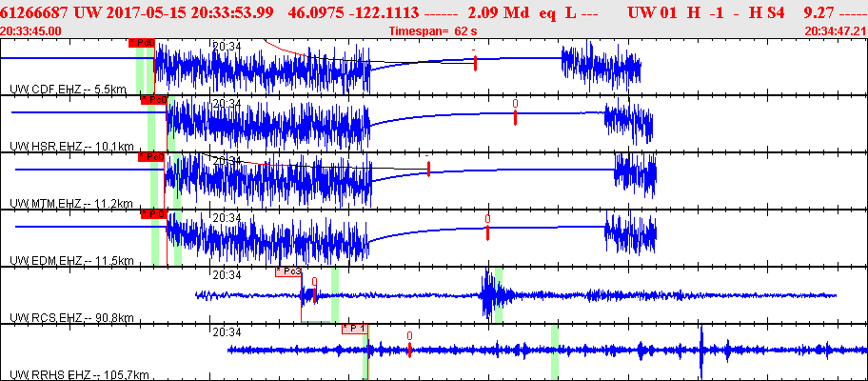Image resolution: width=868 pixels, height=381 pixels.
Task: Click the 'Timespan= 62 s' label
Action: [433, 31]
